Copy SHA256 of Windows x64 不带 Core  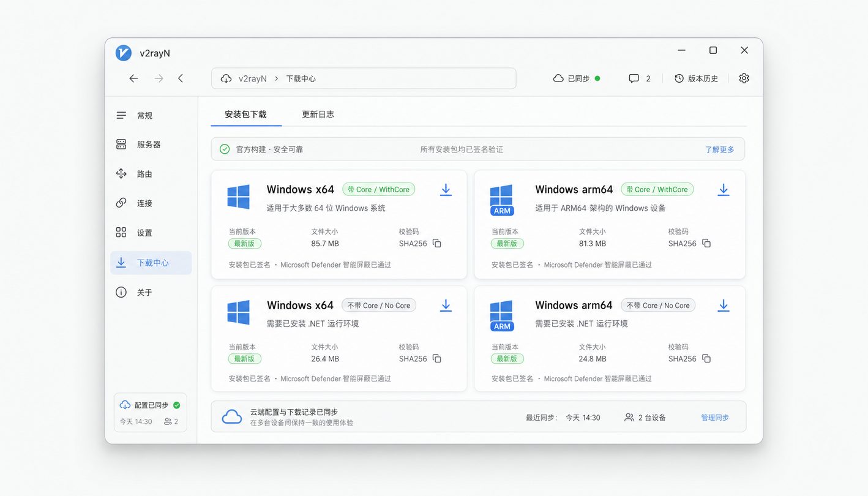pos(437,359)
